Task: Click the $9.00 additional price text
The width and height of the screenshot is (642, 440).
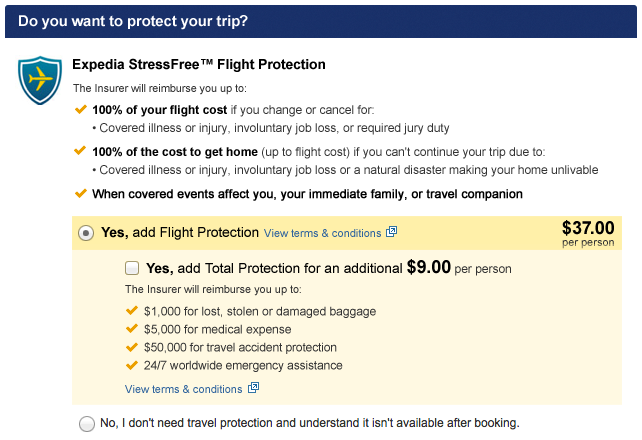Action: (x=428, y=268)
